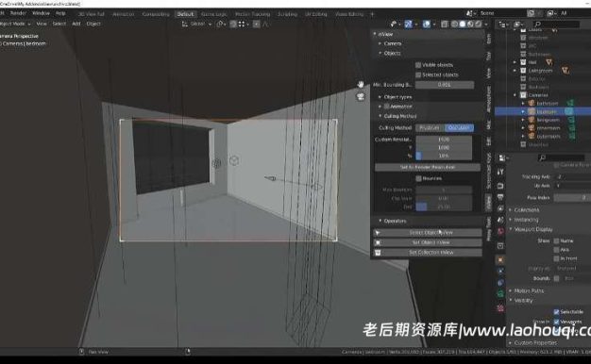
Task: Collapse the Cameras collection
Action: pyautogui.click(x=515, y=95)
